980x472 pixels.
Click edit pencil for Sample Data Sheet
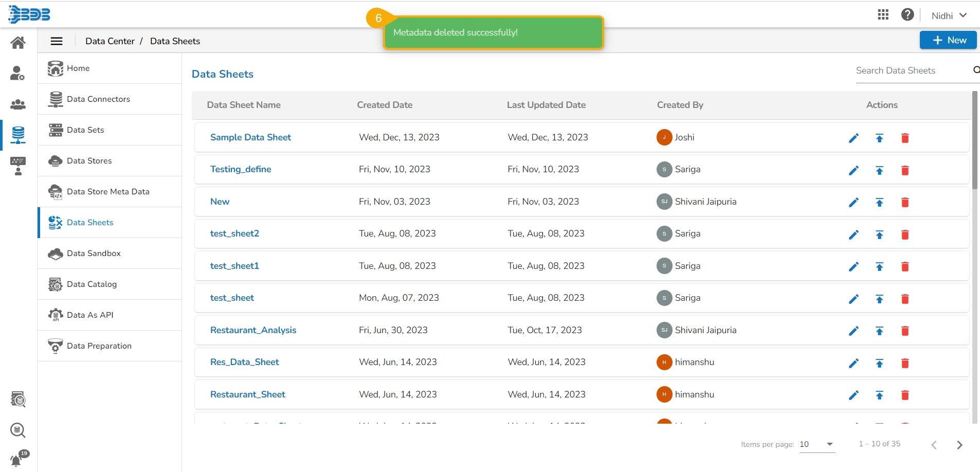tap(854, 138)
